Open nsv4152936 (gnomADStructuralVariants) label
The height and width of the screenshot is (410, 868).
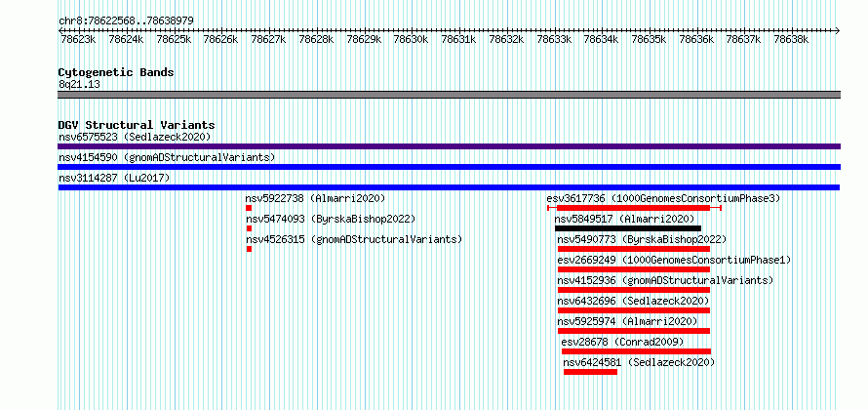click(665, 280)
